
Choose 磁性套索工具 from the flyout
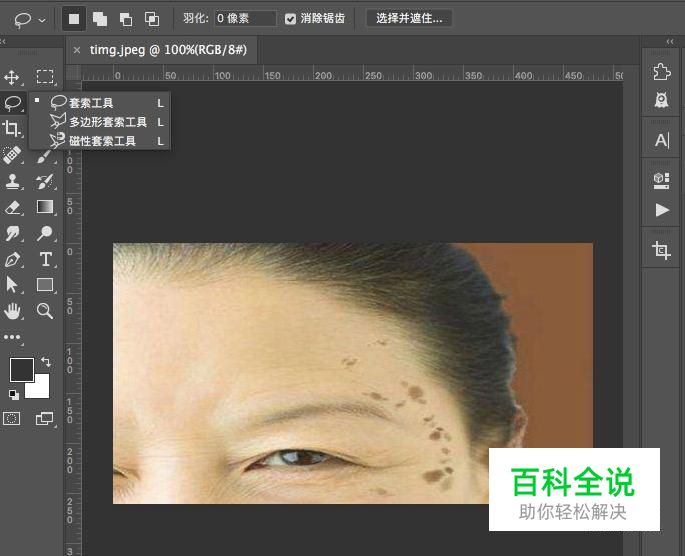click(102, 142)
